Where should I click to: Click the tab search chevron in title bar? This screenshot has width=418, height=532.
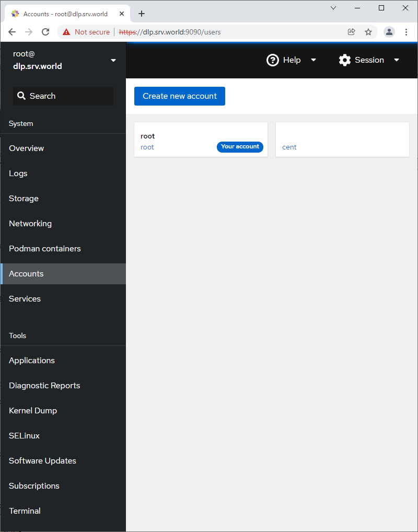coord(334,8)
